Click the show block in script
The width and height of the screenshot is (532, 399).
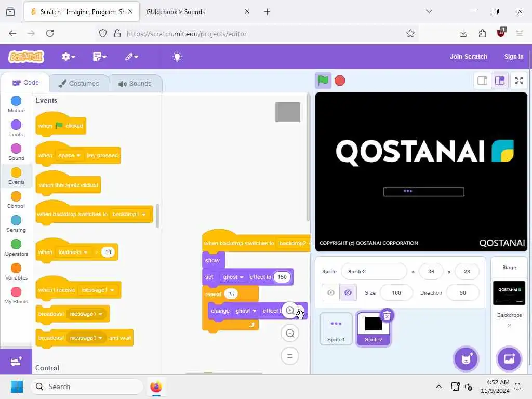[x=214, y=260]
